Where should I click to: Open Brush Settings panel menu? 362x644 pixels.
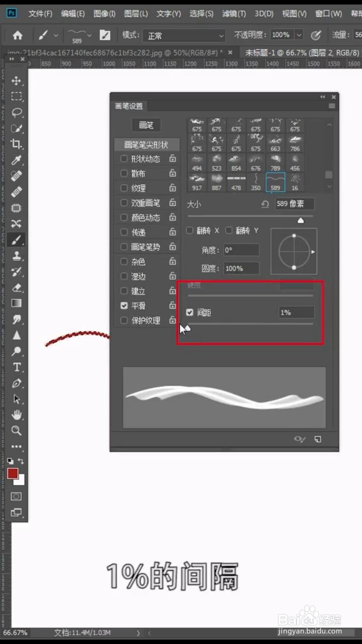click(332, 106)
